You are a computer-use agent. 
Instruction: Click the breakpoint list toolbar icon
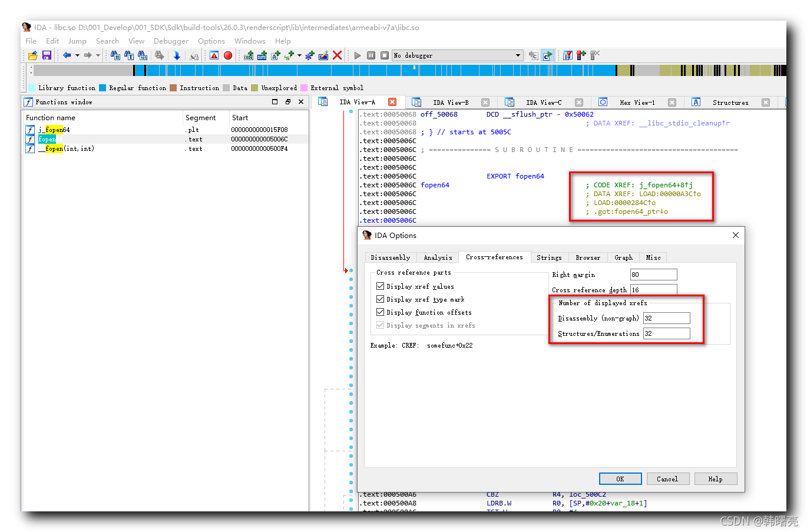[568, 55]
